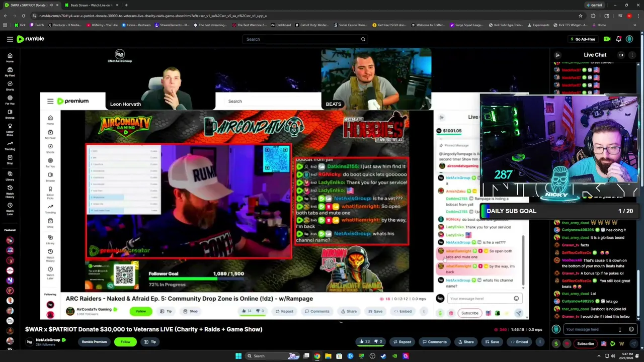Image resolution: width=644 pixels, height=362 pixels.
Task: Dislike the $WAR x $PATRIOT stream
Action: [378, 342]
